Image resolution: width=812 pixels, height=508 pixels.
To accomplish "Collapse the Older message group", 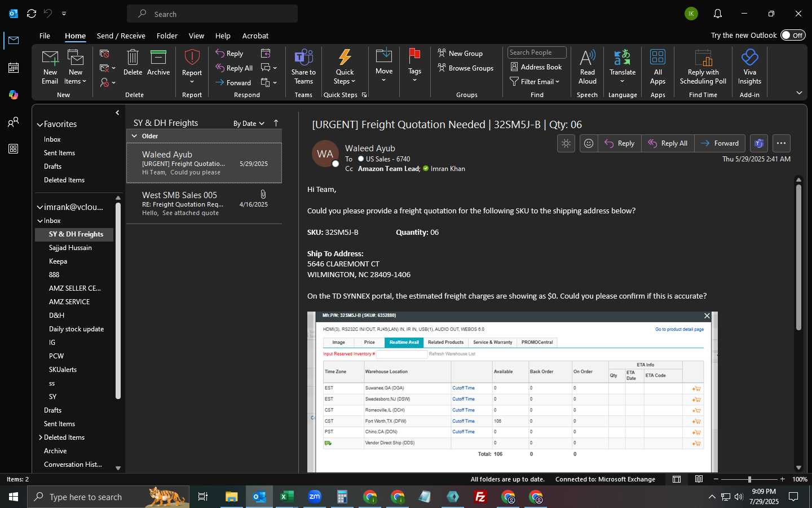I will tap(134, 136).
